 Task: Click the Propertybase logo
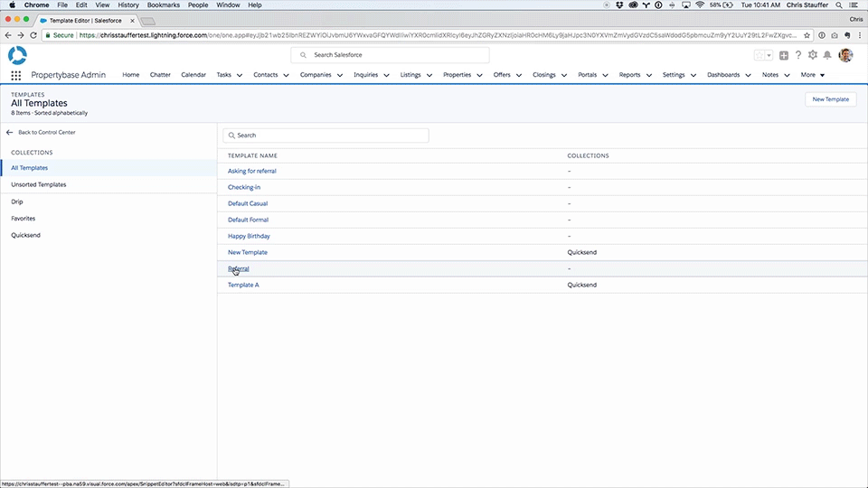(17, 55)
